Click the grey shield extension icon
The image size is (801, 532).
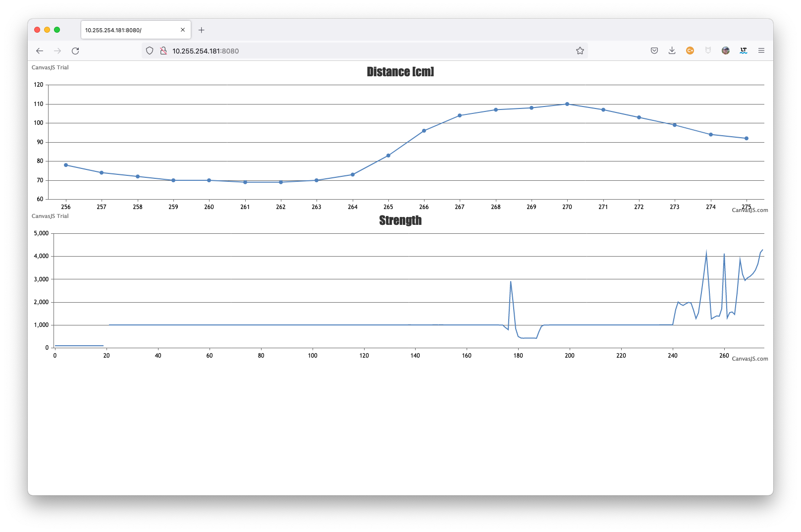pos(708,51)
